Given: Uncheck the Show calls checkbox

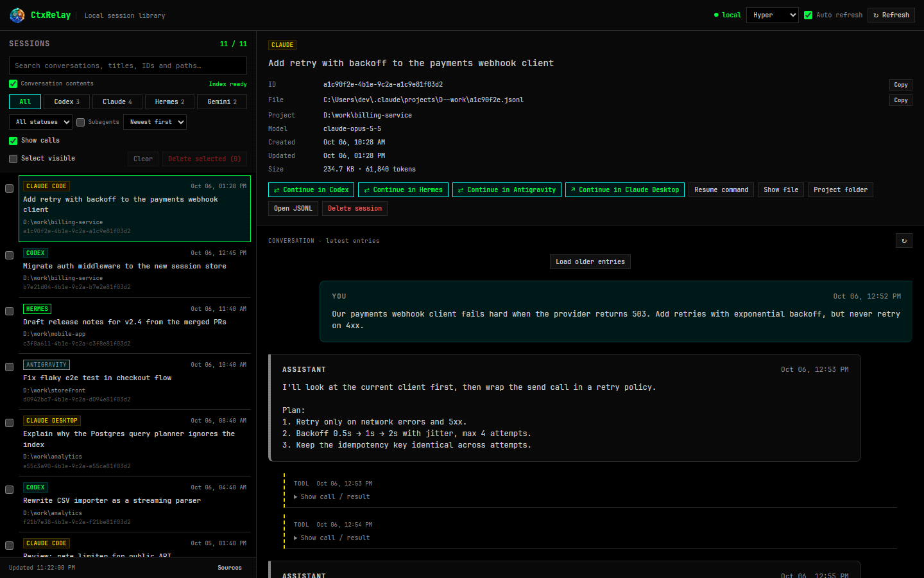Looking at the screenshot, I should point(13,141).
